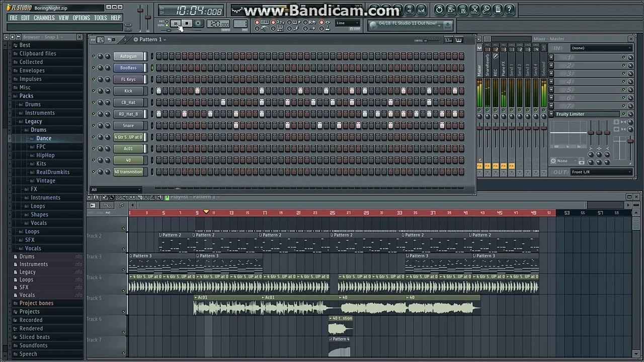Click the 40 transinstion channel button

[129, 172]
